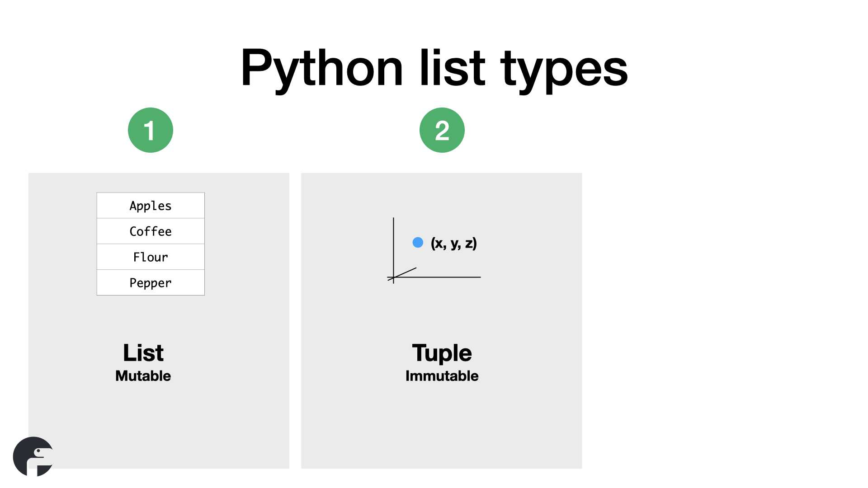Viewport: 868px width, 488px height.
Task: Select the Pepper list entry
Action: click(151, 283)
